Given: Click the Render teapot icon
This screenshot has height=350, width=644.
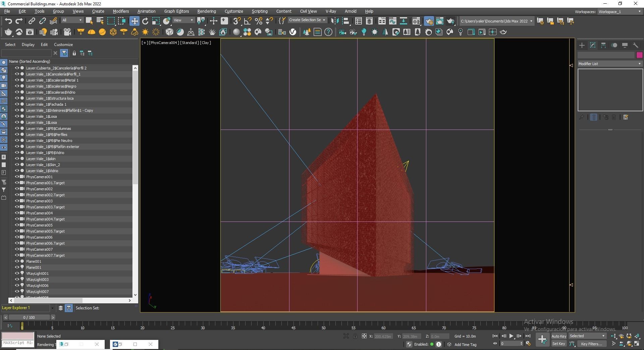Looking at the screenshot, I should coord(450,21).
